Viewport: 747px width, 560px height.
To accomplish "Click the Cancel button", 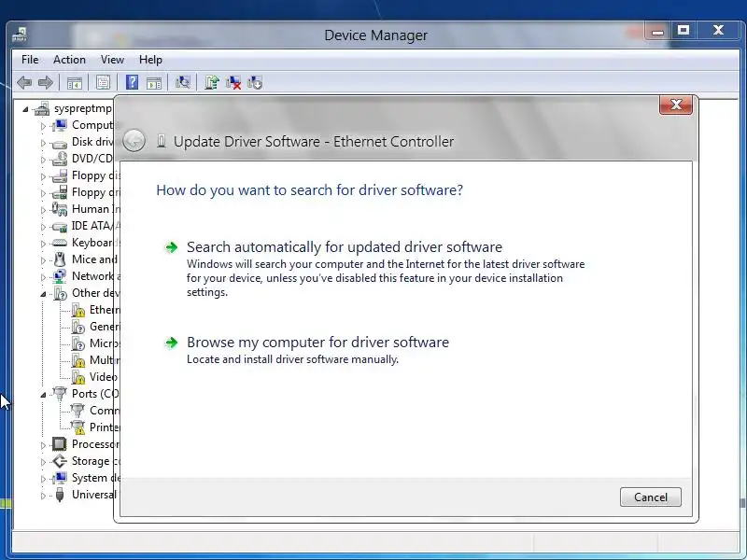I will [x=650, y=497].
